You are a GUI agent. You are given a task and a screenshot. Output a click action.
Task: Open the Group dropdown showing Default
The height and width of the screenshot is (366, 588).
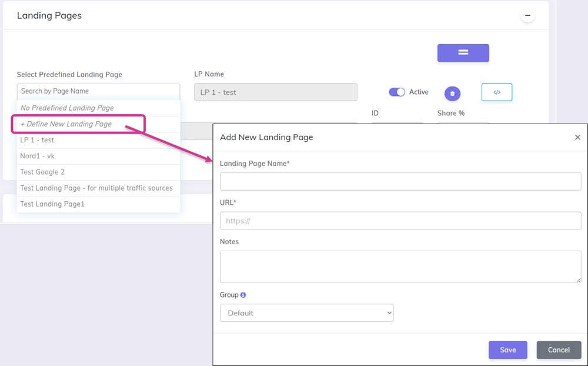pos(306,312)
